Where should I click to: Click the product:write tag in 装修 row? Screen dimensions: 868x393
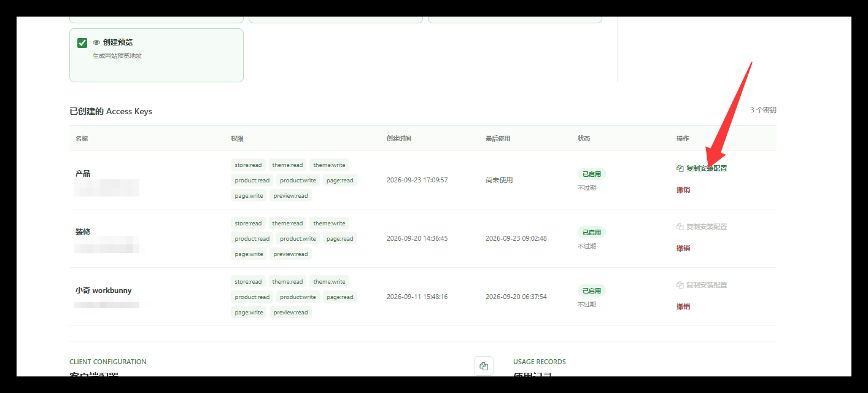pos(298,238)
